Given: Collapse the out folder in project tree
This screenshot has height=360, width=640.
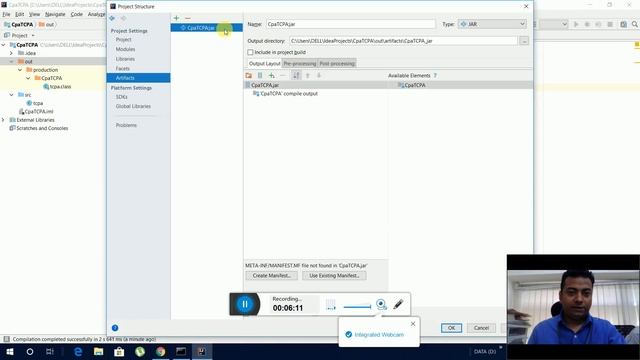Looking at the screenshot, I should [11, 62].
